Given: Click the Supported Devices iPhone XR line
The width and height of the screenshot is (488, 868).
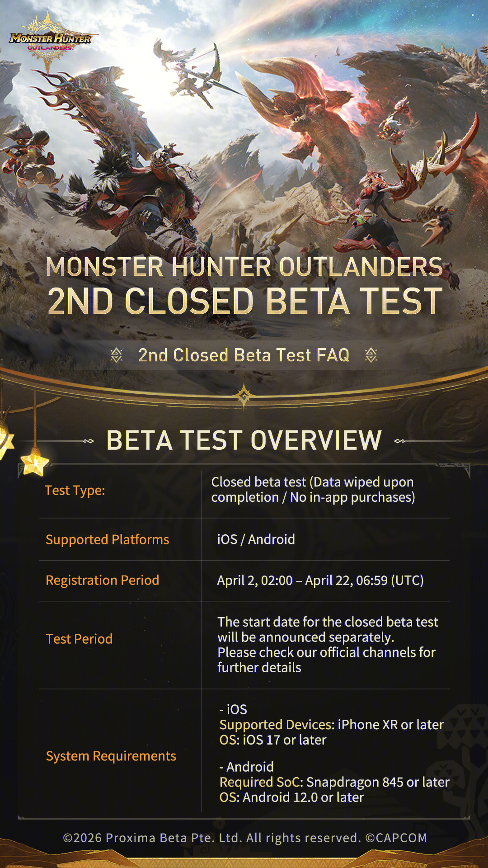Looking at the screenshot, I should [332, 725].
